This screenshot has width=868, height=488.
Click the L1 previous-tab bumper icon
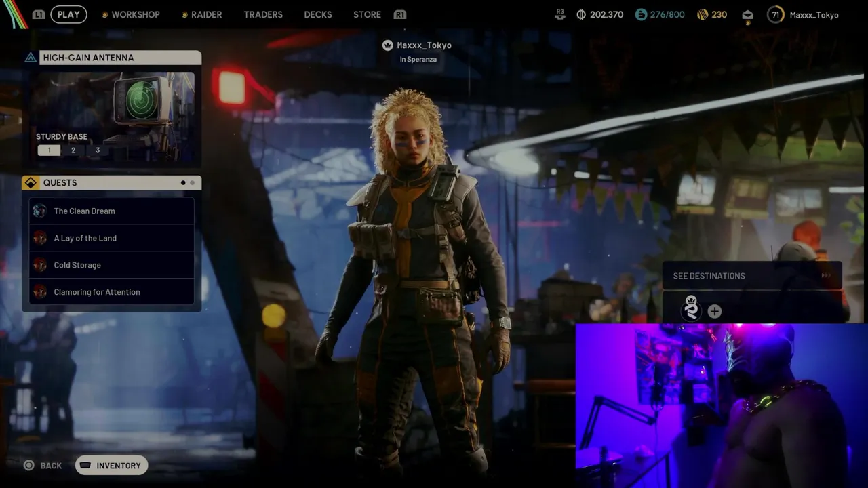[39, 14]
